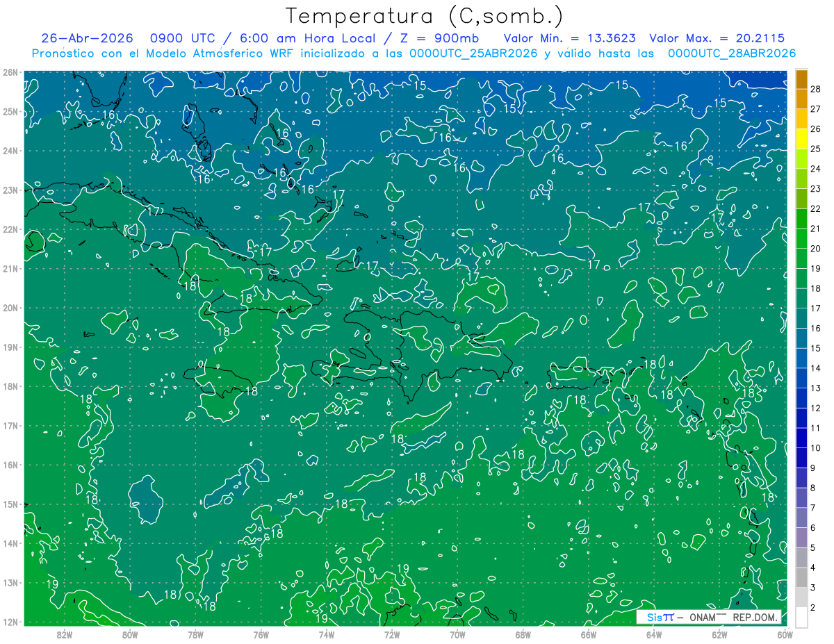The image size is (834, 644).
Task: Click the 12N latitude axis label
Action: tap(10, 622)
